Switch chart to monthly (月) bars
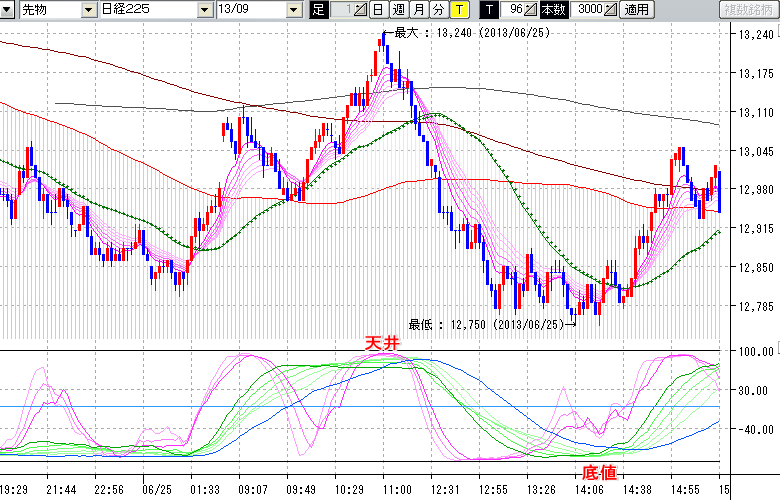 [418, 10]
